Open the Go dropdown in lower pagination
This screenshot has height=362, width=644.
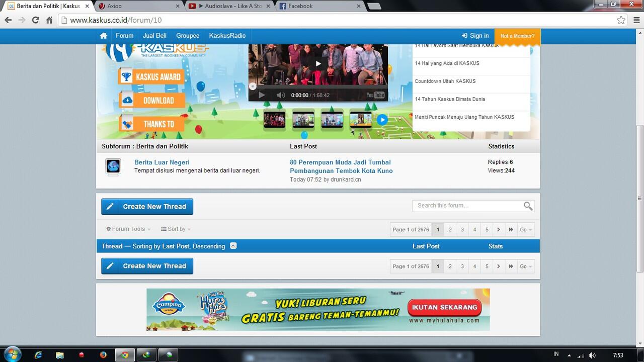[526, 266]
